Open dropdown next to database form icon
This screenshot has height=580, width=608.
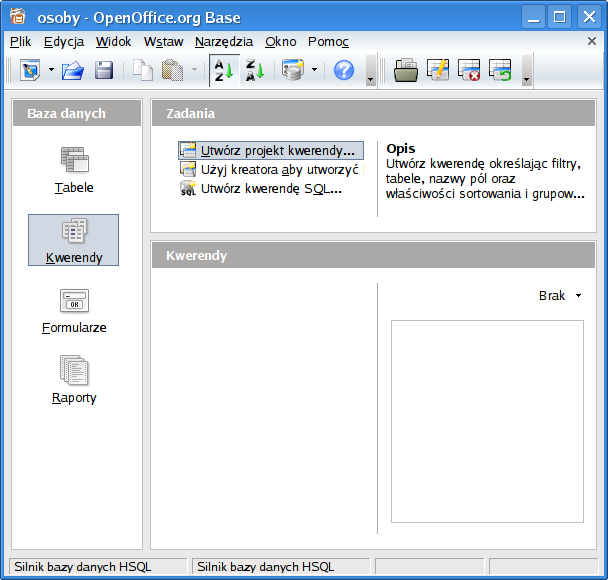tap(314, 70)
